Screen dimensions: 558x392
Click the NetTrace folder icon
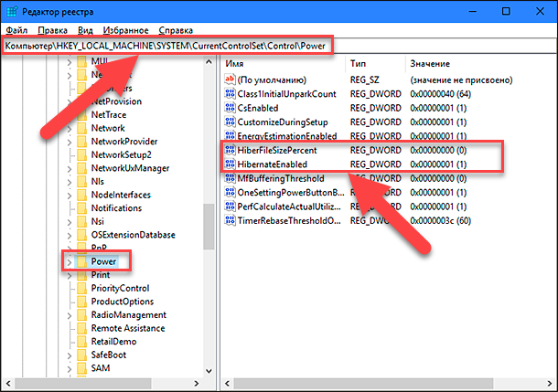pos(81,115)
